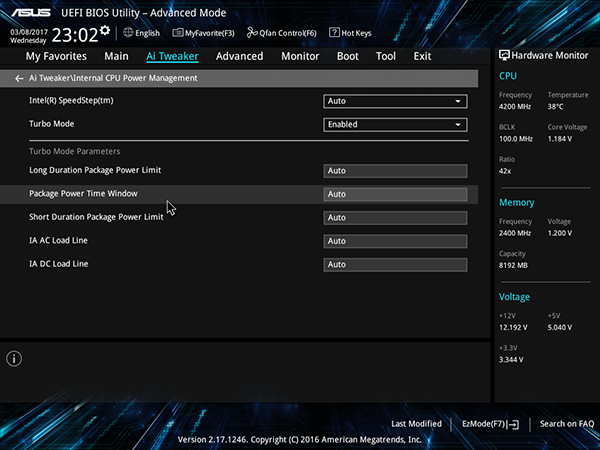Screen dimensions: 600x450
Task: Select the Ai Tweaker tab
Action: point(172,56)
